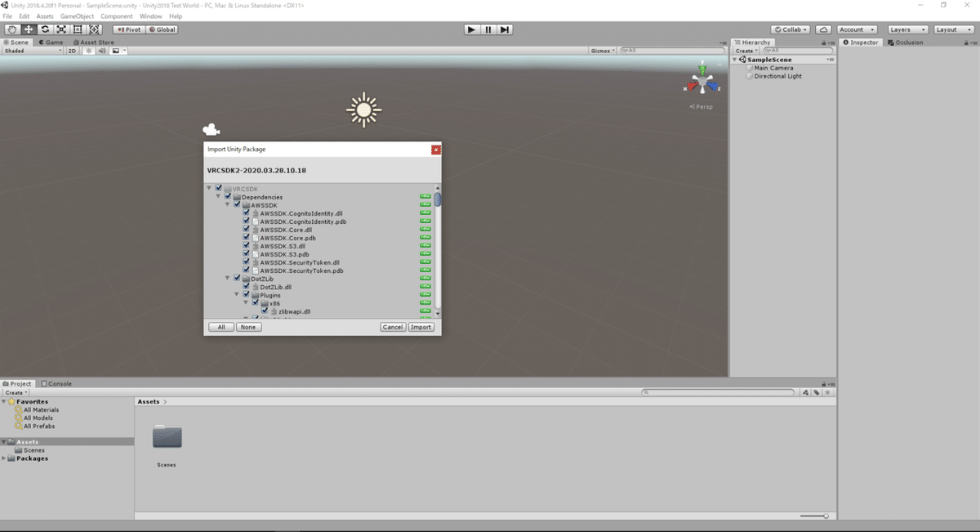Open the Assets menu
This screenshot has width=980, height=532.
(x=45, y=16)
